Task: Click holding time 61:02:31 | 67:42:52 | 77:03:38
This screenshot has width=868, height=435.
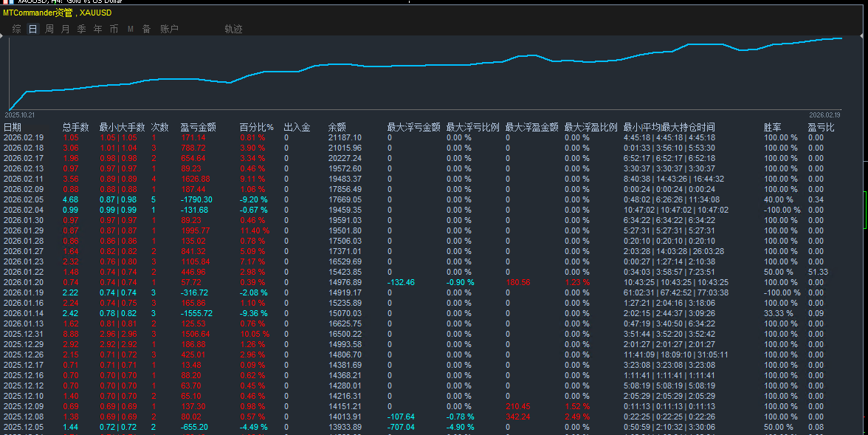Action: pos(676,292)
